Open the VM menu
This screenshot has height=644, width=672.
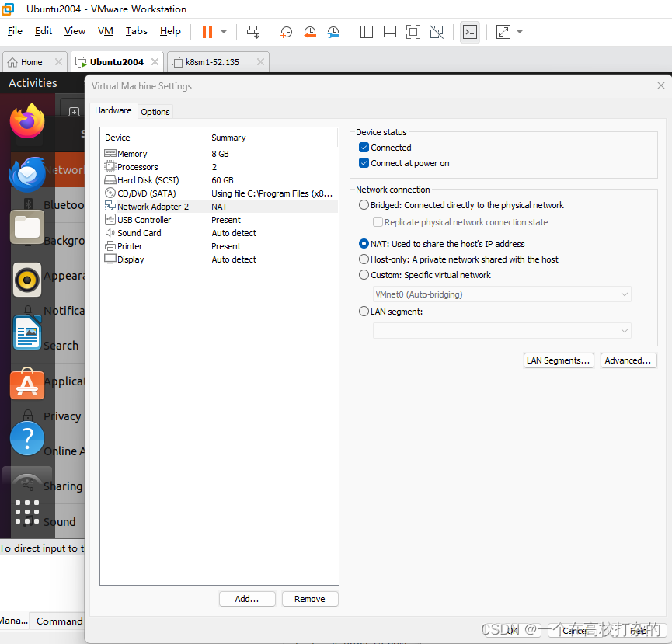click(106, 31)
